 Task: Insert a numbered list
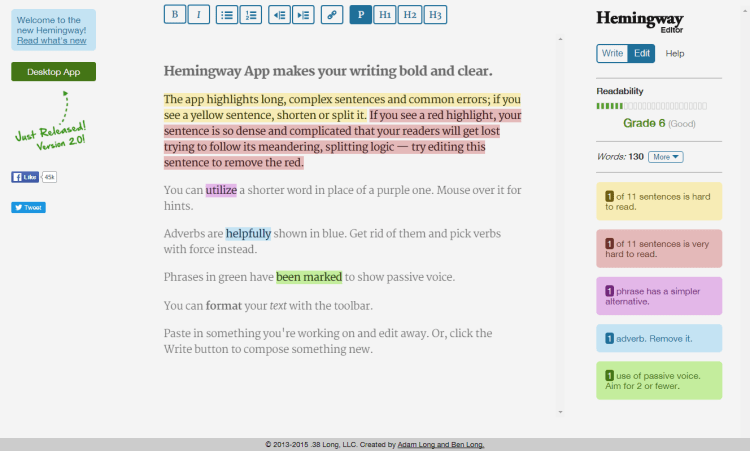click(251, 14)
